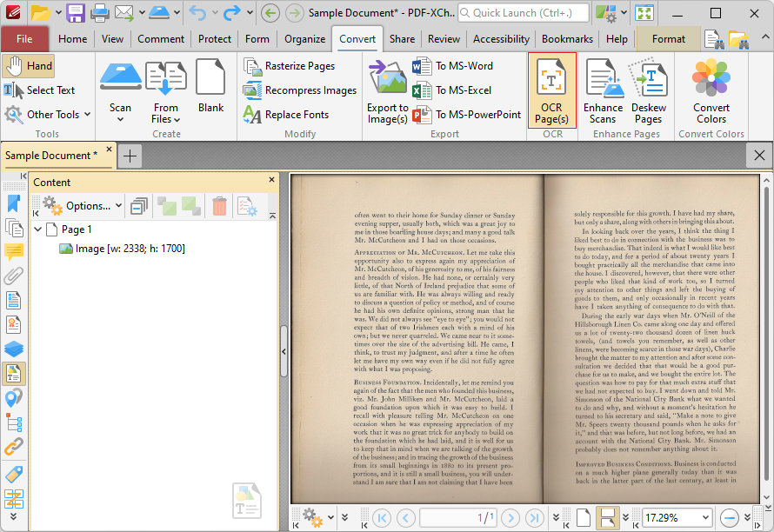Open the Layers pane icon in sidebar
The width and height of the screenshot is (774, 532).
pyautogui.click(x=14, y=349)
